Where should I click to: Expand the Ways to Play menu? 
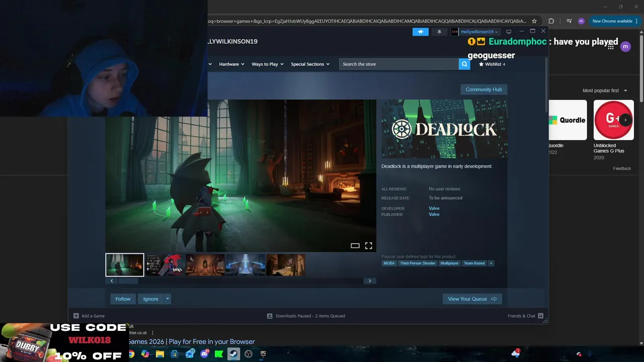tap(268, 64)
